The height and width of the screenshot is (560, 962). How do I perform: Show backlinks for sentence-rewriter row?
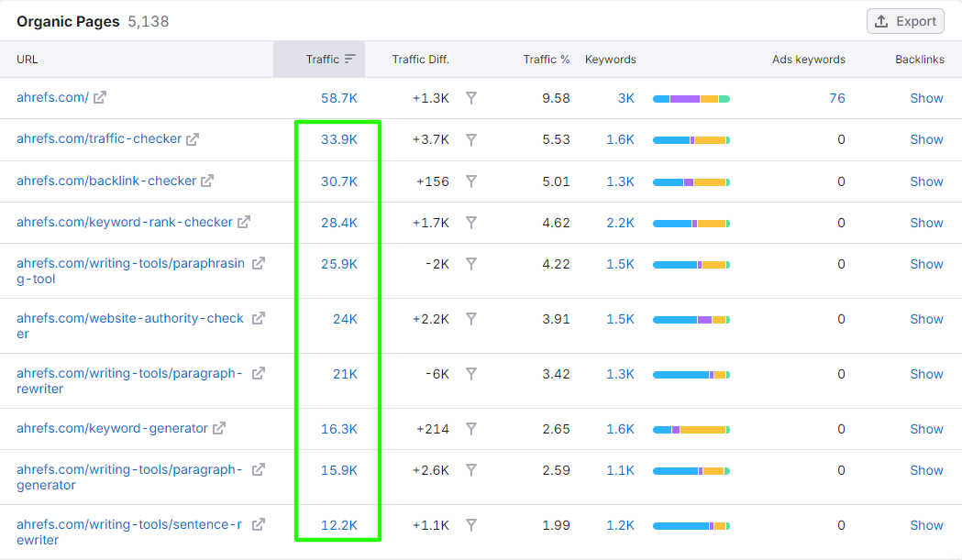(926, 525)
